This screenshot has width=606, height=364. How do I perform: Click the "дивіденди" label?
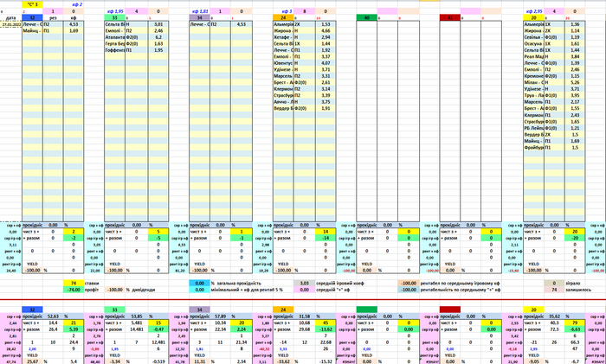(143, 290)
